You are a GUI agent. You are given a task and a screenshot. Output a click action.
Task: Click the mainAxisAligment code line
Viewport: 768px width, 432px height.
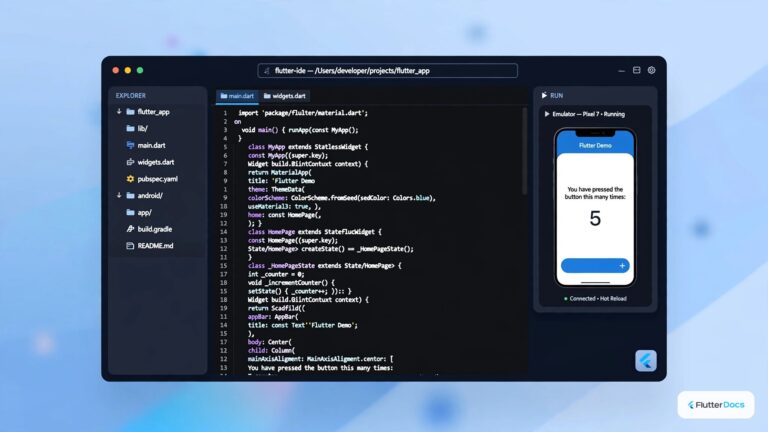[320, 359]
